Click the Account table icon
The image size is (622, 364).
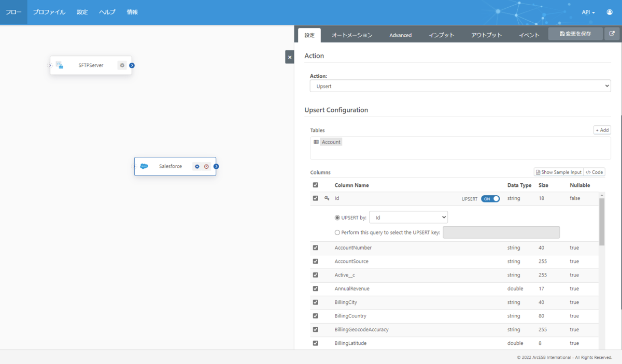[316, 142]
